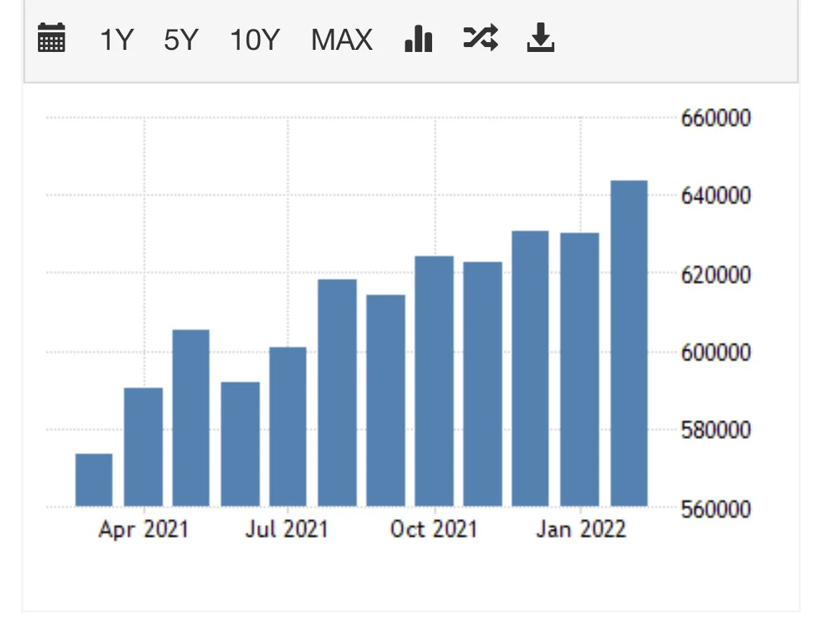Screen dimensions: 822x644
Task: Download the chart data
Action: click(x=540, y=38)
